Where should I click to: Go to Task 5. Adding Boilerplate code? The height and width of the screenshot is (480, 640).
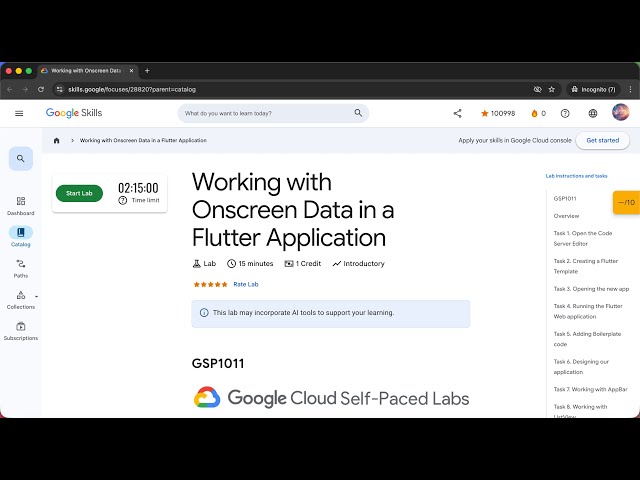pyautogui.click(x=587, y=339)
